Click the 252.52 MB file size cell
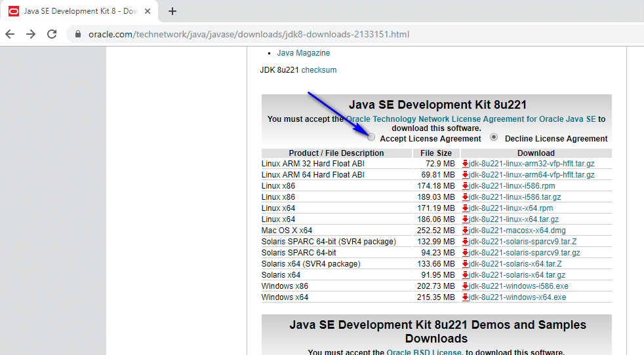Viewport: 644px width, 355px height. (x=435, y=231)
